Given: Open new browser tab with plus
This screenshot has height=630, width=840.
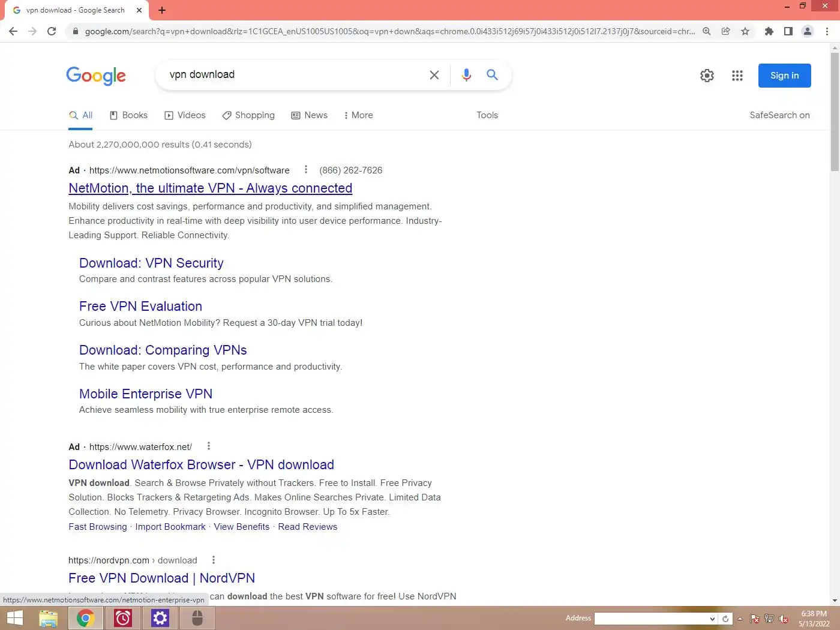Looking at the screenshot, I should 162,10.
